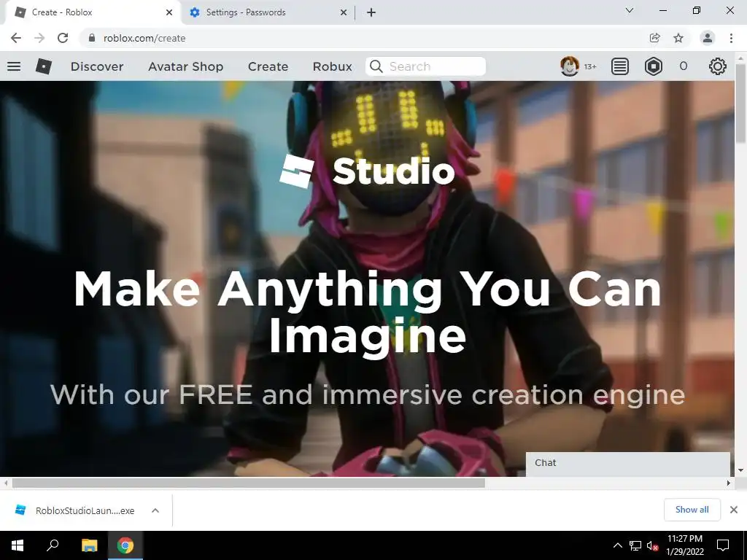Image resolution: width=747 pixels, height=560 pixels.
Task: Click the search magnifier icon in the Roblox bar
Action: coord(376,66)
